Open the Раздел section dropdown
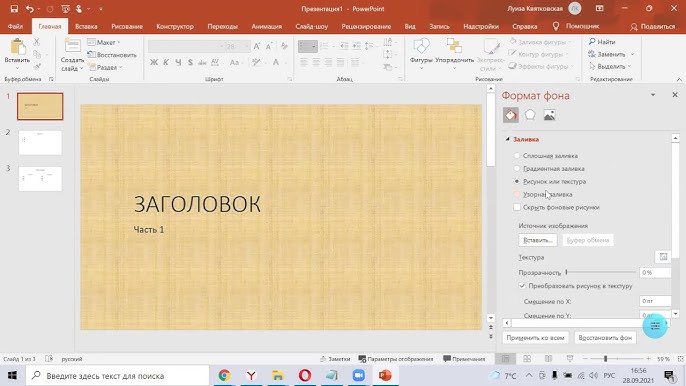Viewport: 686px width, 386px height. pyautogui.click(x=105, y=67)
